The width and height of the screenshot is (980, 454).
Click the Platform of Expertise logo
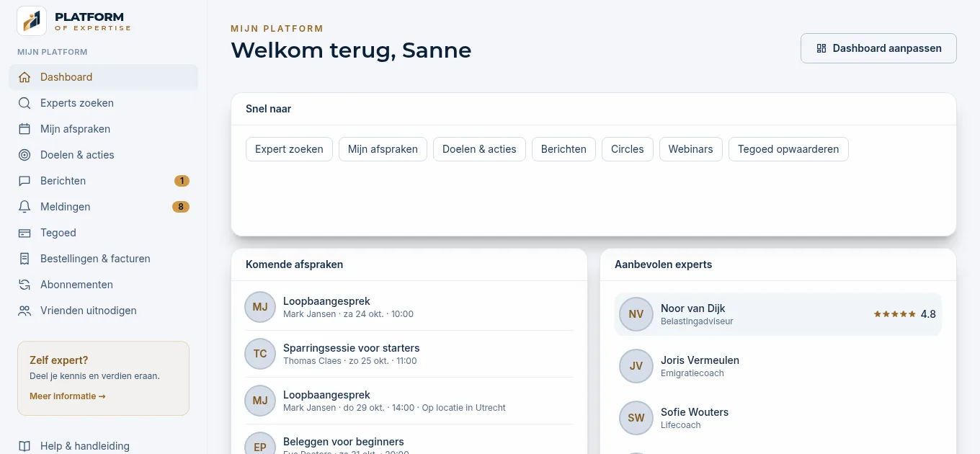(x=75, y=21)
